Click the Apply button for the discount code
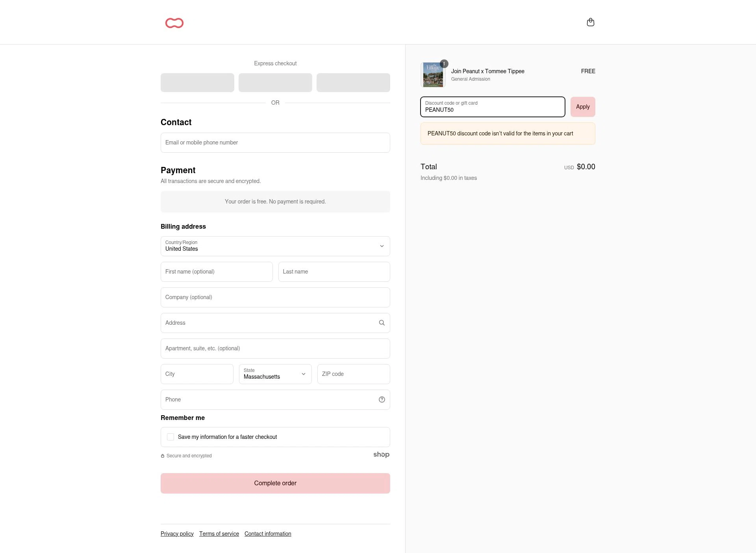The width and height of the screenshot is (756, 553). point(583,107)
